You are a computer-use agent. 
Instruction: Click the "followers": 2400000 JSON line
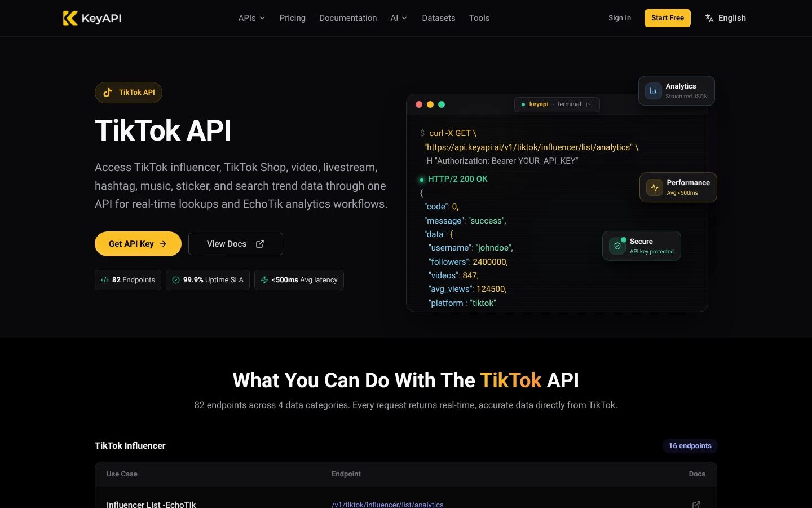tap(468, 262)
